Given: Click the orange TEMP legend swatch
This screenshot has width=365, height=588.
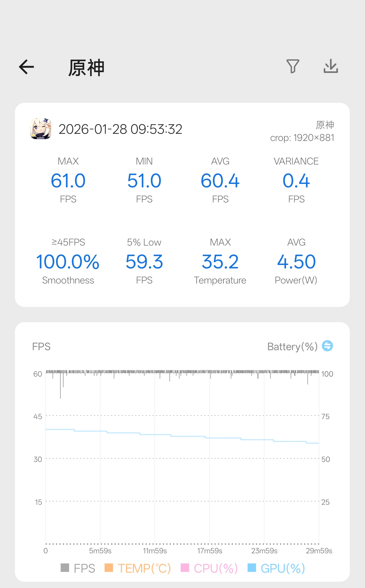Looking at the screenshot, I should click(109, 568).
